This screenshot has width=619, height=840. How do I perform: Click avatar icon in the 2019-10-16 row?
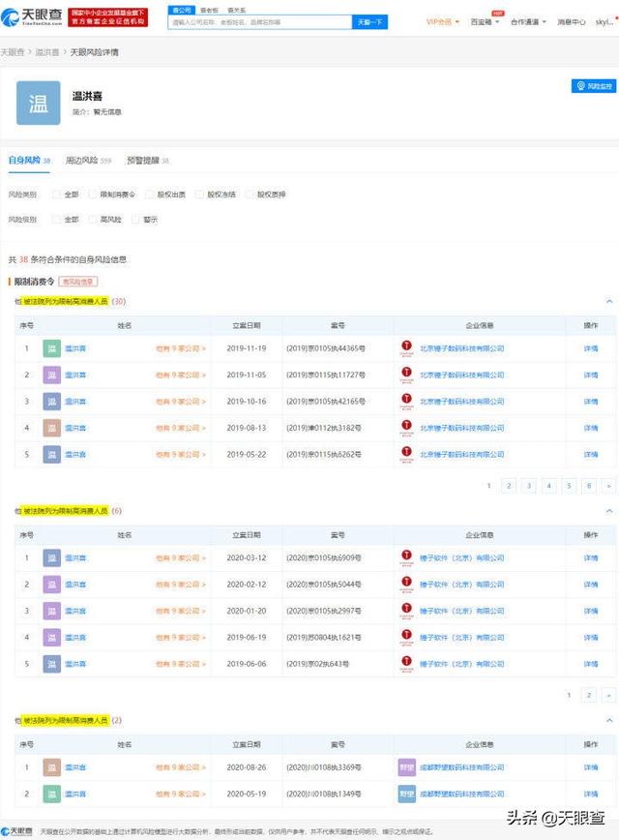click(x=52, y=402)
